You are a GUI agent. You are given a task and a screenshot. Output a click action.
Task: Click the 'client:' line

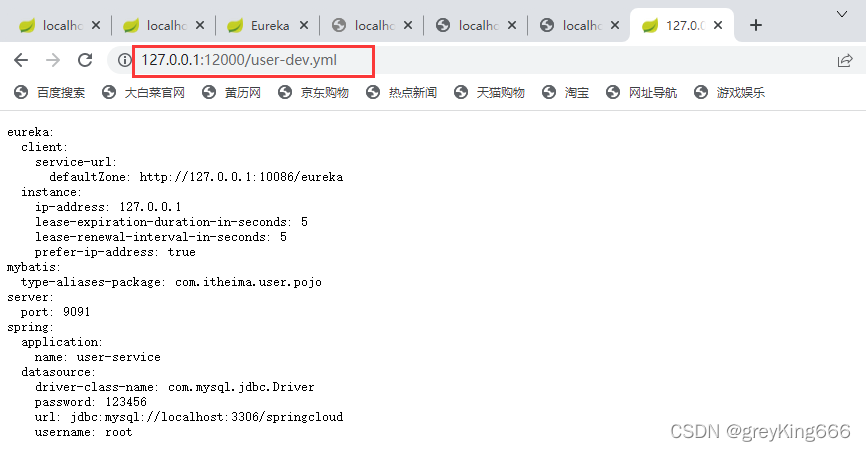point(44,147)
